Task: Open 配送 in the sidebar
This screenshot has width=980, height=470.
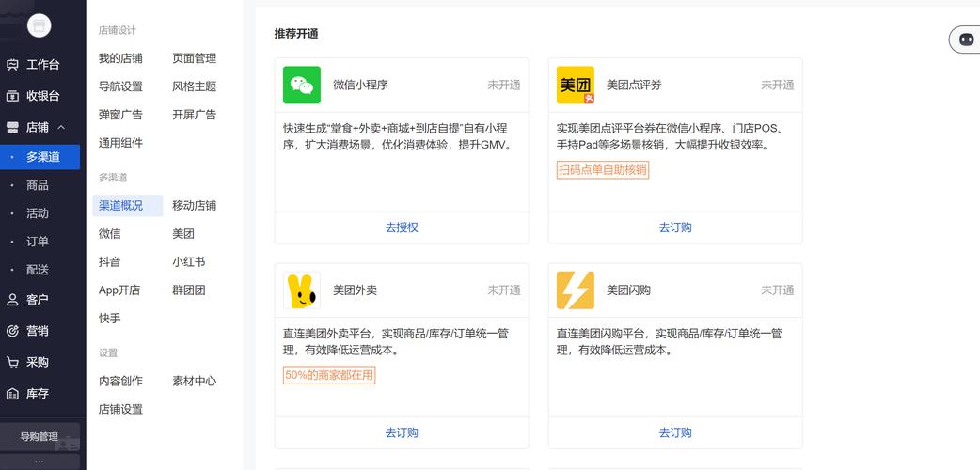Action: 38,270
